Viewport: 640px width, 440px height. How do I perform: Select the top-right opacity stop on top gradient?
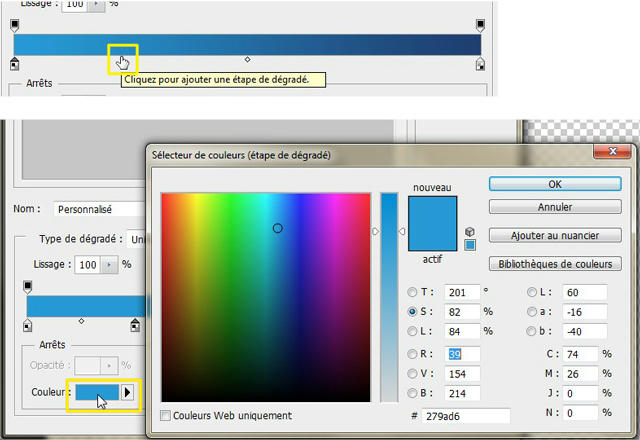tap(480, 24)
